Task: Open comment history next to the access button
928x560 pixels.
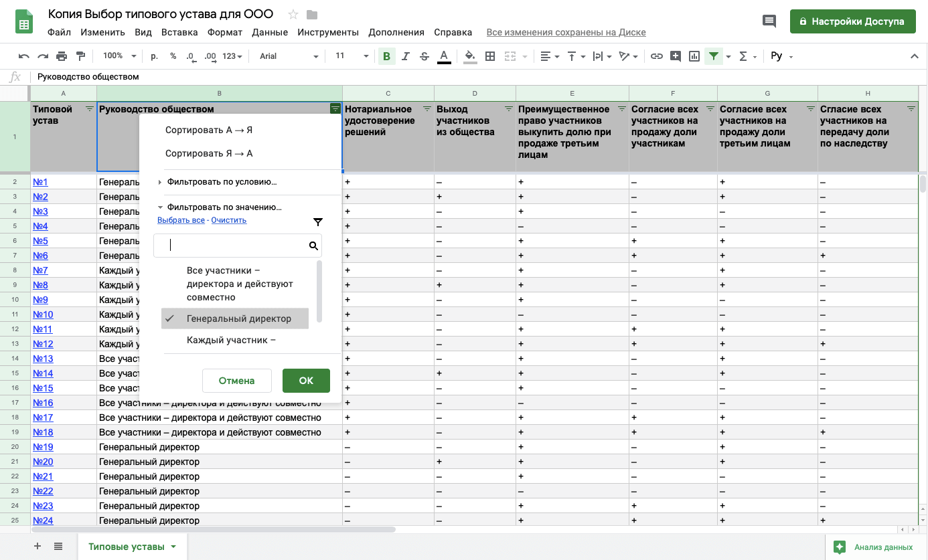Action: (x=769, y=21)
